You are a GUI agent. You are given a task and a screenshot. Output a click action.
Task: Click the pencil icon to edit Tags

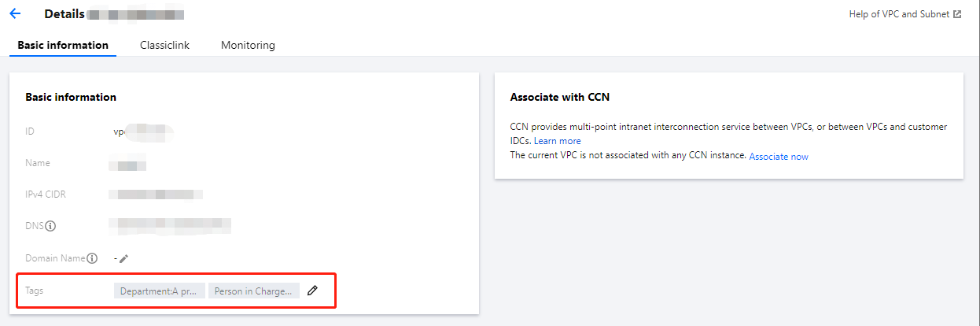coord(312,291)
